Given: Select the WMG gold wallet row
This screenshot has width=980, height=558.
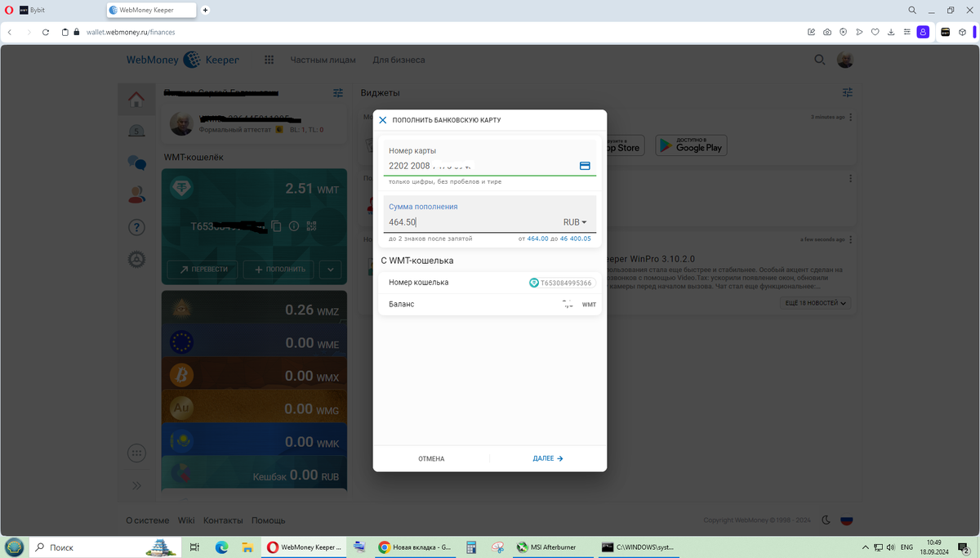Looking at the screenshot, I should tap(255, 408).
